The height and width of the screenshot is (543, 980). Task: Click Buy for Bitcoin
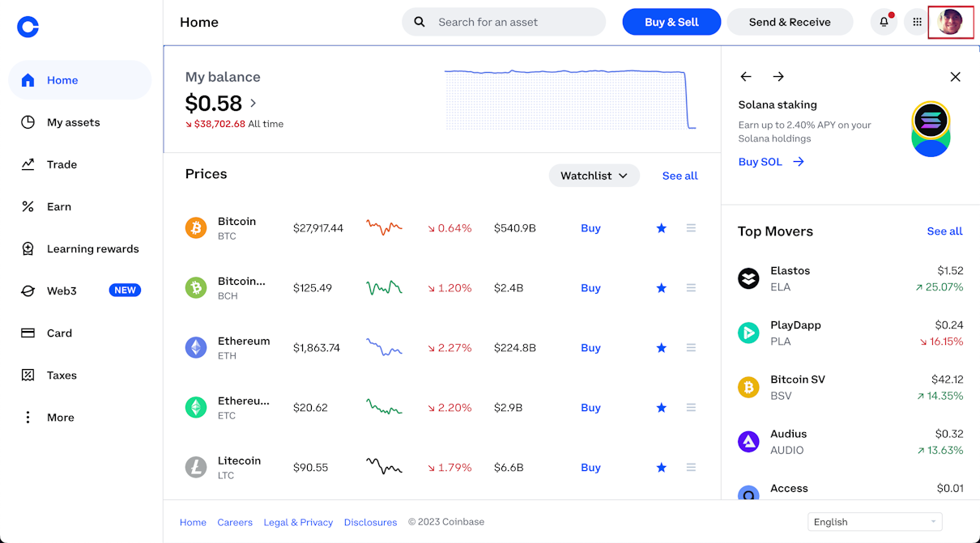[x=590, y=228]
